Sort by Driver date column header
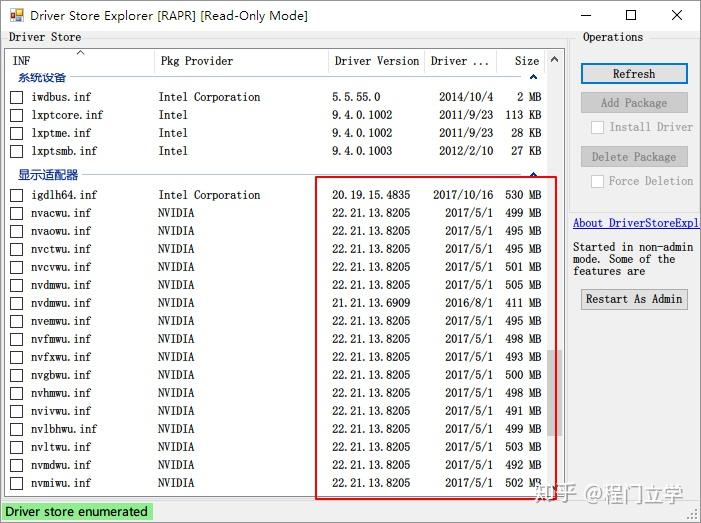Screen dimensions: 701x523 460,61
